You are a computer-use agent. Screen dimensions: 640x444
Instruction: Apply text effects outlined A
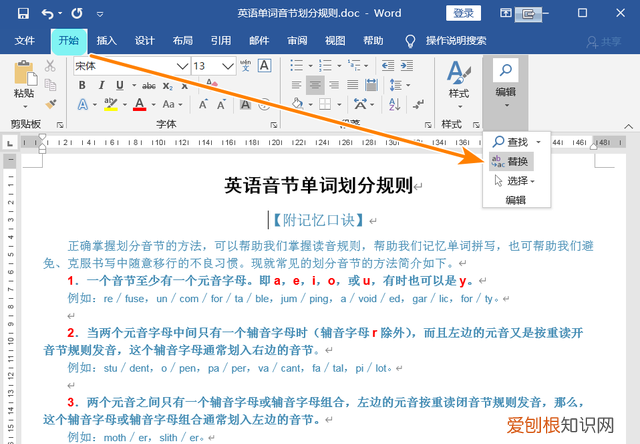coord(83,105)
